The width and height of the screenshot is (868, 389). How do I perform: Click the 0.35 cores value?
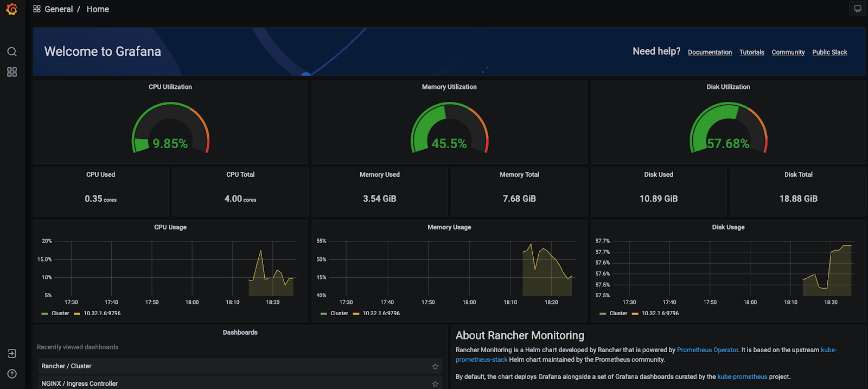101,199
